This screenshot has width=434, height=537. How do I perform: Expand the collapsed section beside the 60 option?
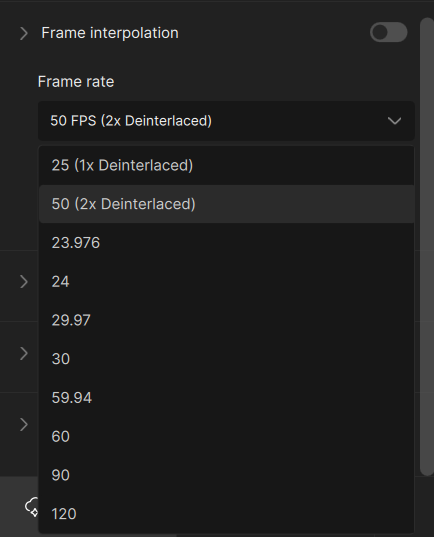(24, 425)
